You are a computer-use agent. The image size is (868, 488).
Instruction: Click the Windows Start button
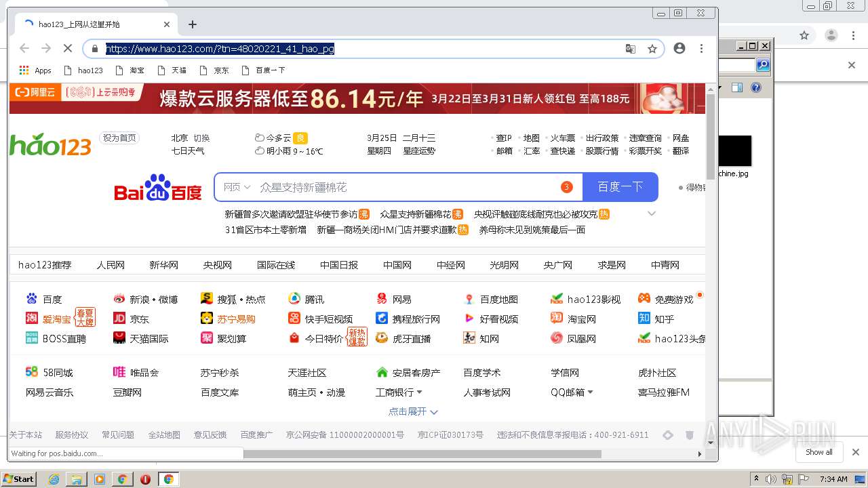coord(18,479)
